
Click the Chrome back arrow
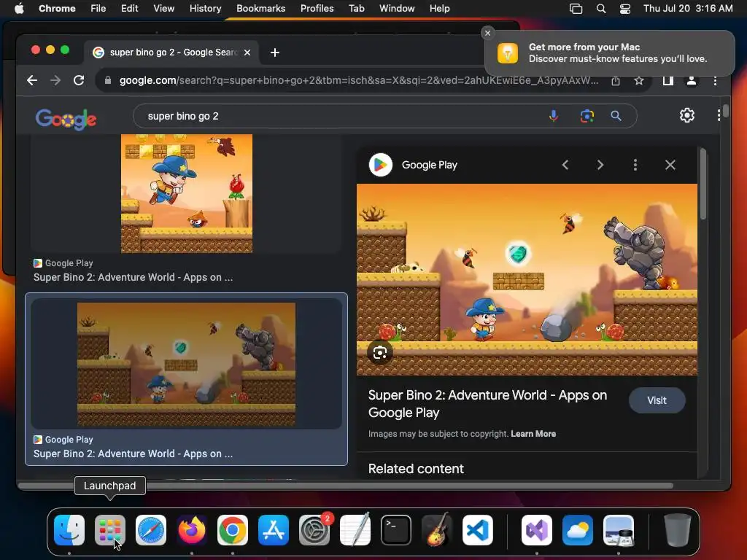pyautogui.click(x=32, y=80)
